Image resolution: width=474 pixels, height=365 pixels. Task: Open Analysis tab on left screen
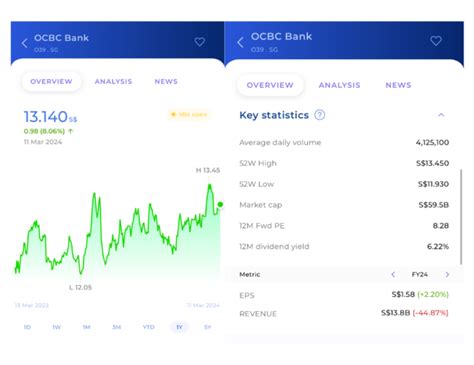(x=113, y=81)
